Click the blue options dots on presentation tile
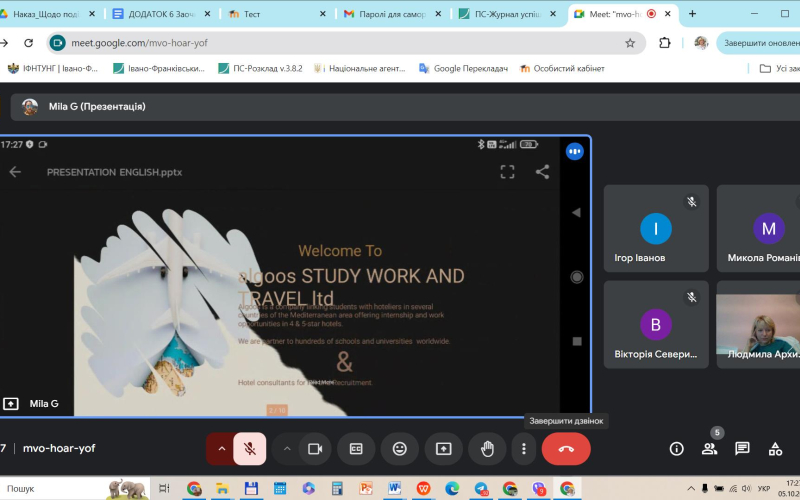This screenshot has width=800, height=500. [x=574, y=151]
